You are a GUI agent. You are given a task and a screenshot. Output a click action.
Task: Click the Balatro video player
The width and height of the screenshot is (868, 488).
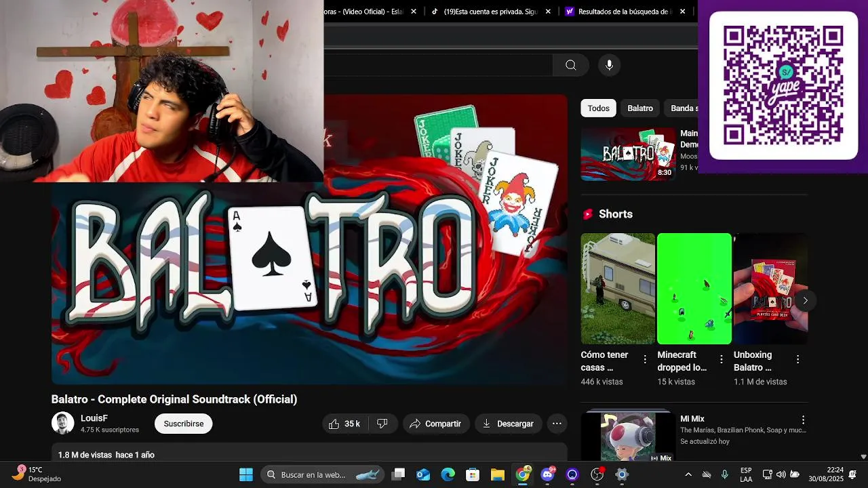[309, 239]
